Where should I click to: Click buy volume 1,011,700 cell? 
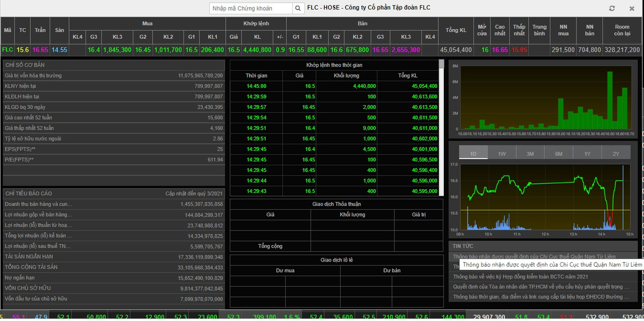168,50
